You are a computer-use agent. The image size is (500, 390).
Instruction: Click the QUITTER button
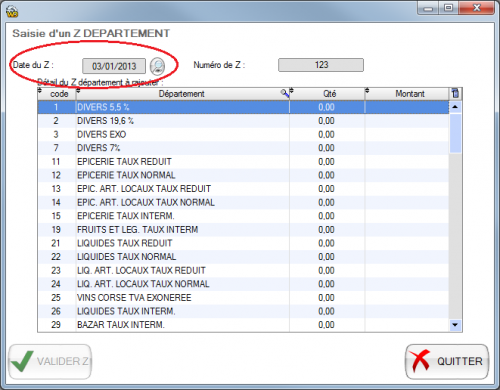pos(447,362)
